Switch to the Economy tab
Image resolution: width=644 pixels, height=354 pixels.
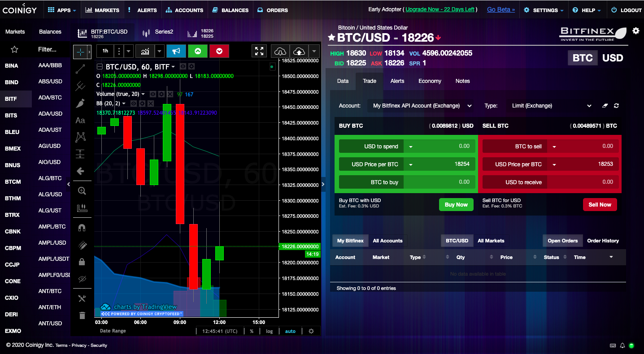[430, 81]
